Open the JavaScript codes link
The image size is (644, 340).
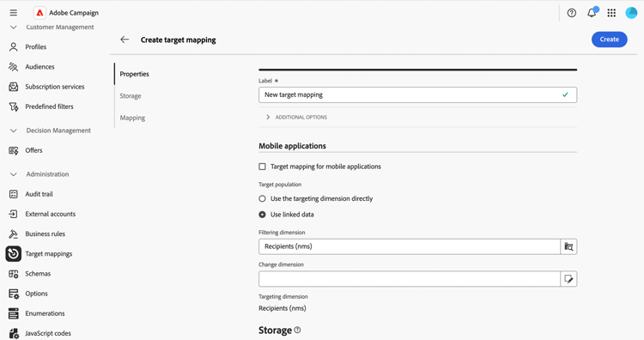click(48, 333)
